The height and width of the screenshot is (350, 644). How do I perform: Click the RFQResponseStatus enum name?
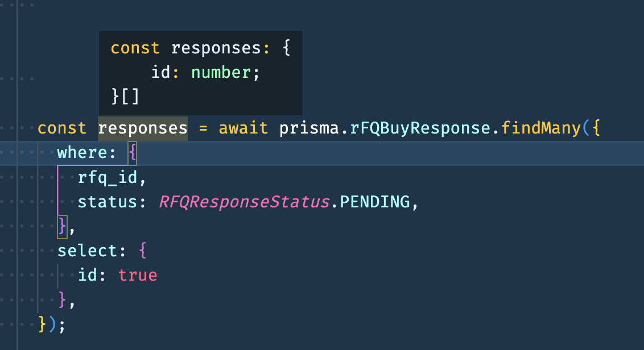(x=243, y=202)
